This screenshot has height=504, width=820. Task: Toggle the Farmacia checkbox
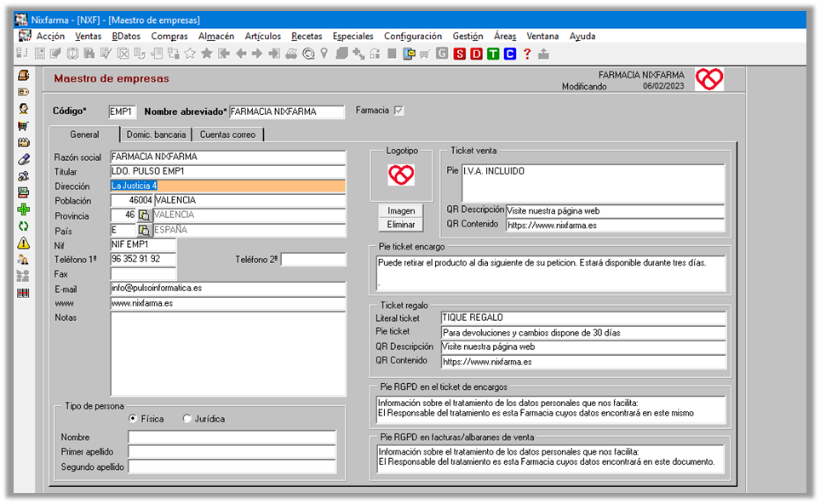[x=399, y=111]
